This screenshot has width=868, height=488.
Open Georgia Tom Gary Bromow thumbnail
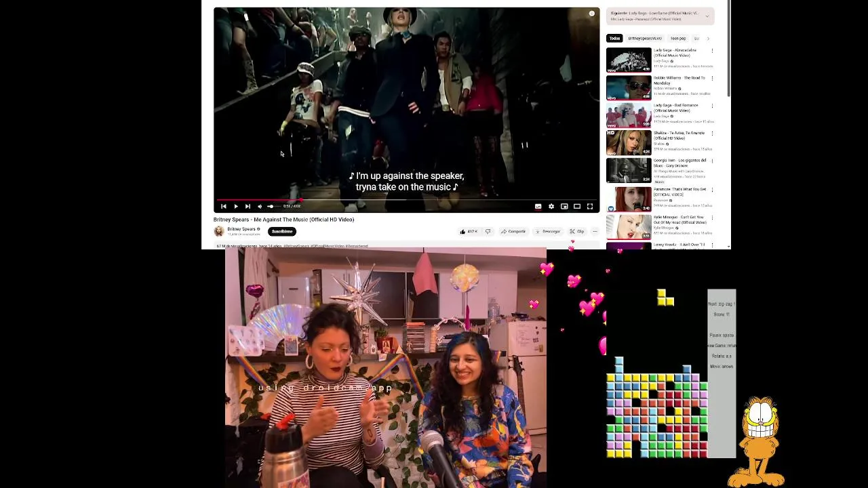click(x=629, y=171)
